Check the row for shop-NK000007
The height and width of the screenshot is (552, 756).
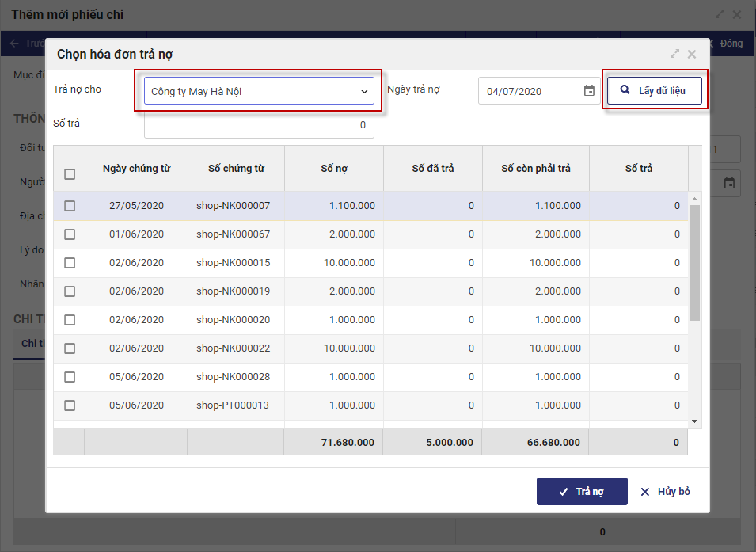pyautogui.click(x=70, y=206)
